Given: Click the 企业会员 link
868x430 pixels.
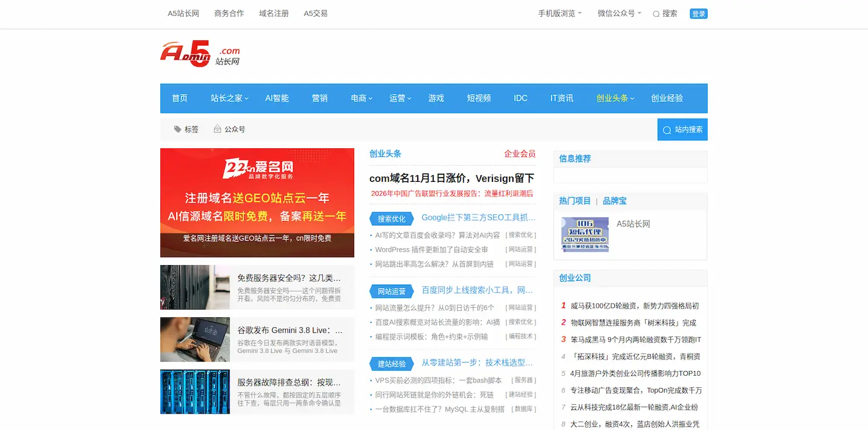Looking at the screenshot, I should click(520, 154).
